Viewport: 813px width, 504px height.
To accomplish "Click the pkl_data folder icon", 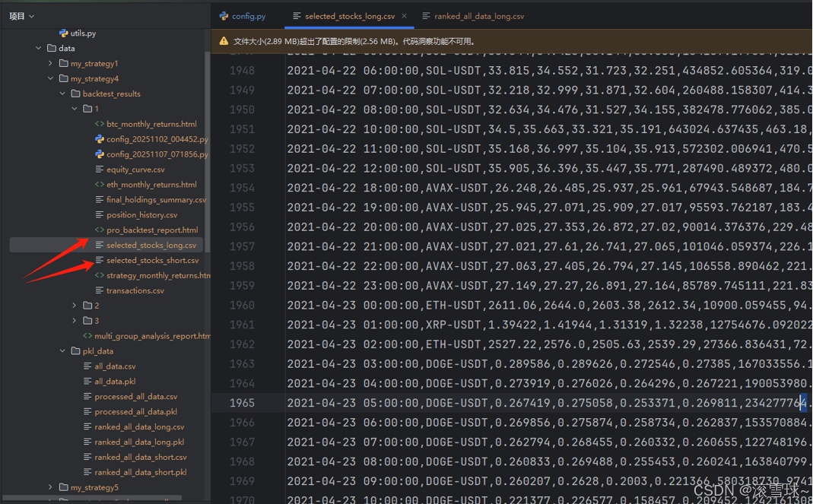I will [75, 351].
